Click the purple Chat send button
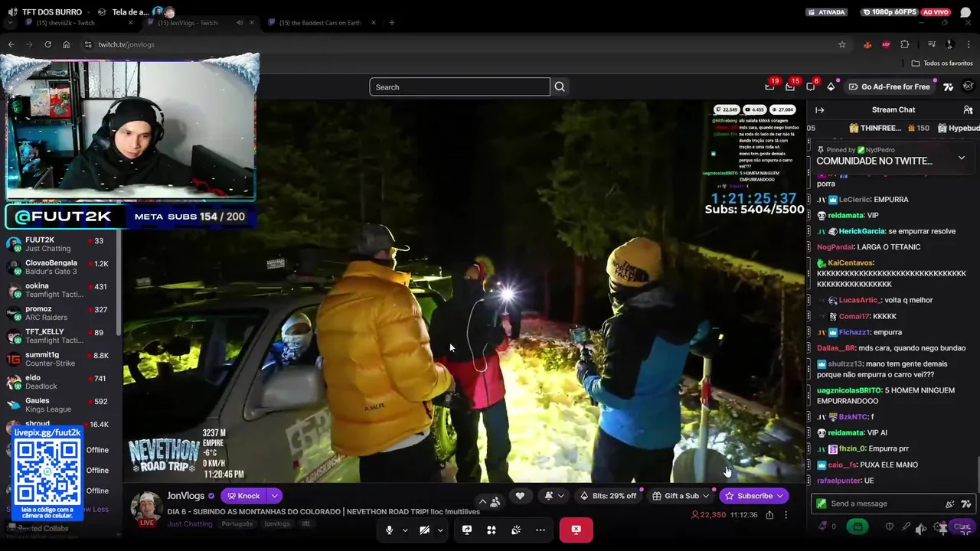This screenshot has height=551, width=980. pyautogui.click(x=962, y=527)
